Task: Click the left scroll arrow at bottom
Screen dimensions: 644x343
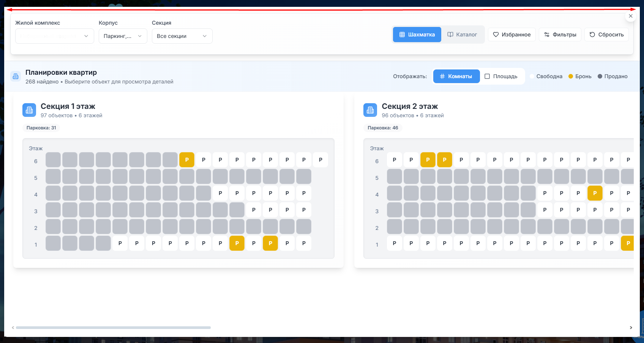Action: point(13,327)
